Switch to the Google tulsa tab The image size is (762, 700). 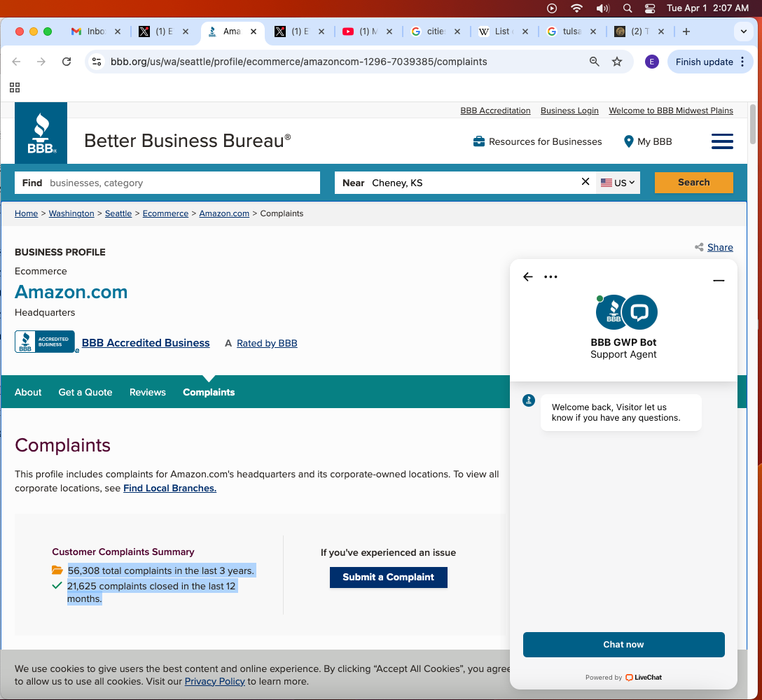(571, 31)
